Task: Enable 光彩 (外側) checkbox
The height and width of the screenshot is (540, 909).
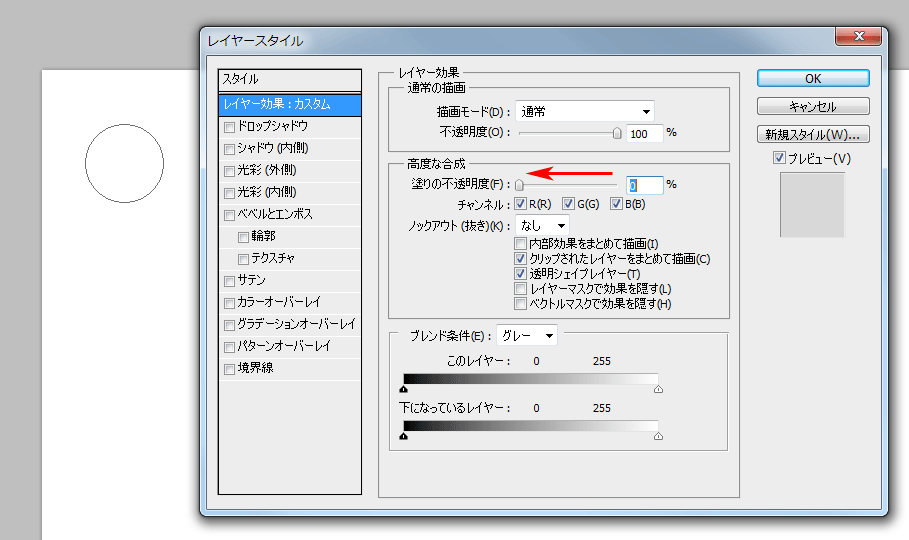Action: coord(229,171)
